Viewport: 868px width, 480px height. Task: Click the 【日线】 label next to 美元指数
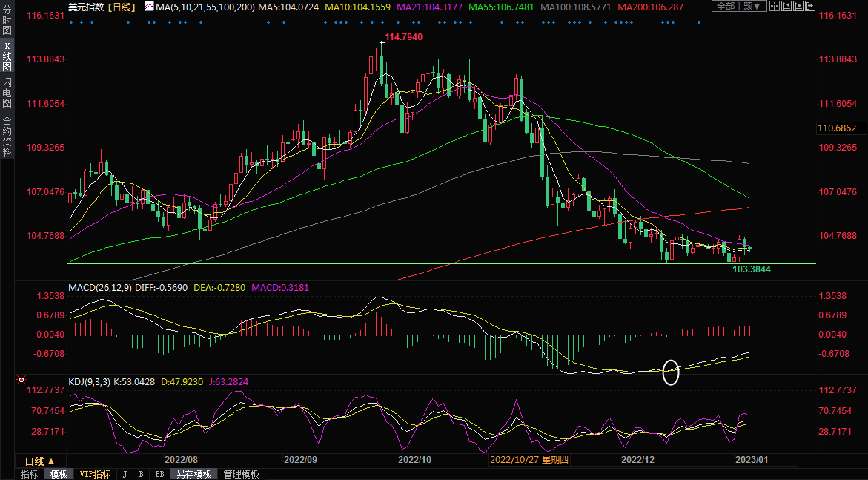click(119, 7)
